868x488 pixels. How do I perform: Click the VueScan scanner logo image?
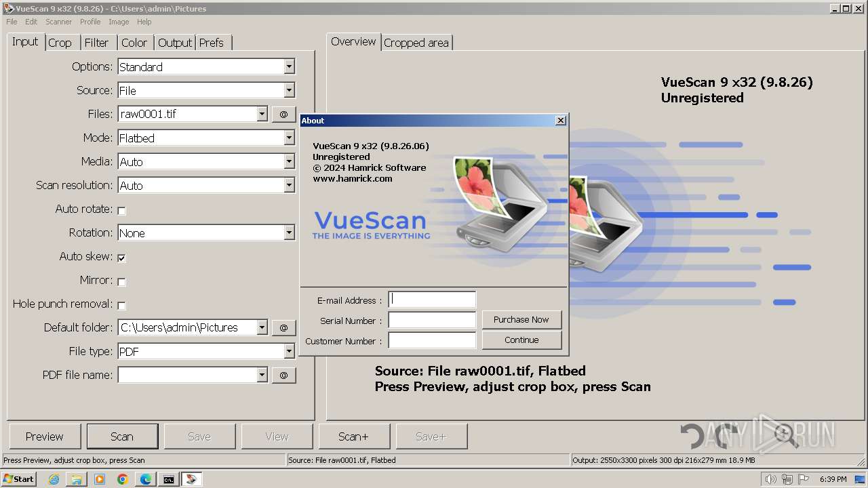coord(500,205)
